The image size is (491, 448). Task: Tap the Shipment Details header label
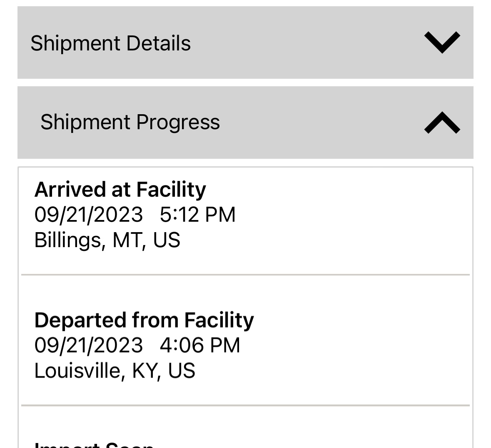pyautogui.click(x=110, y=43)
